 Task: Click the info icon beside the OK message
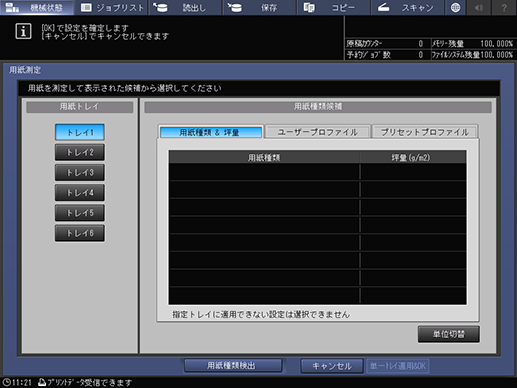tap(23, 31)
